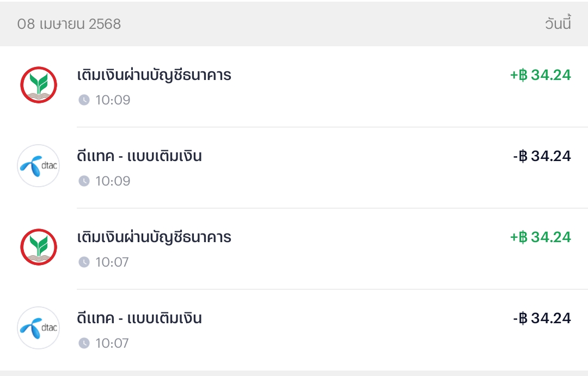Tap the dtac logo at 10:07
The image size is (588, 376).
[x=39, y=328]
